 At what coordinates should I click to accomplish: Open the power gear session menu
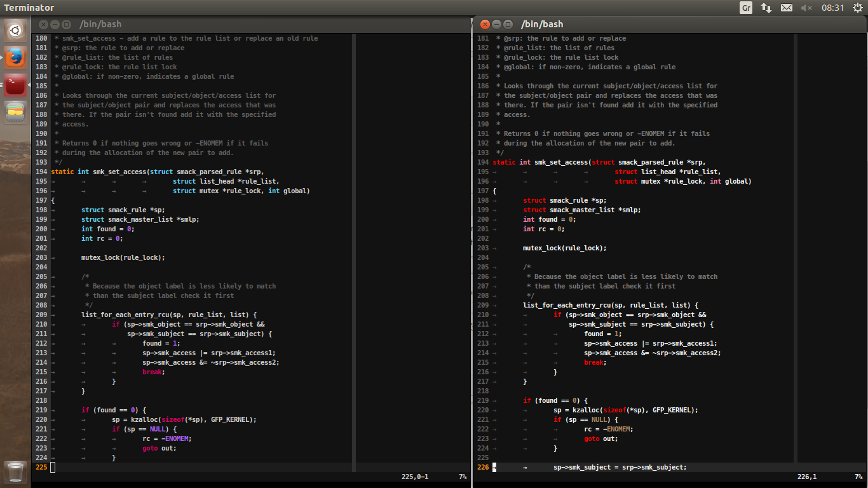pos(857,8)
